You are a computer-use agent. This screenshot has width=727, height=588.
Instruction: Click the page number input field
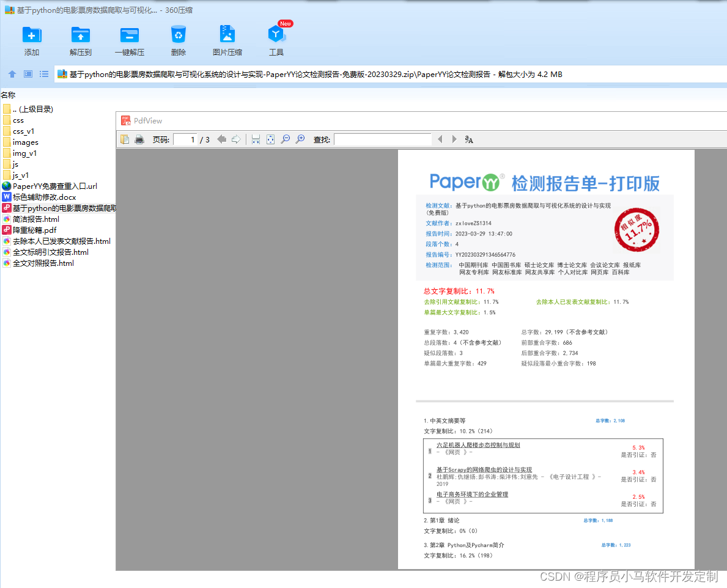coord(185,139)
